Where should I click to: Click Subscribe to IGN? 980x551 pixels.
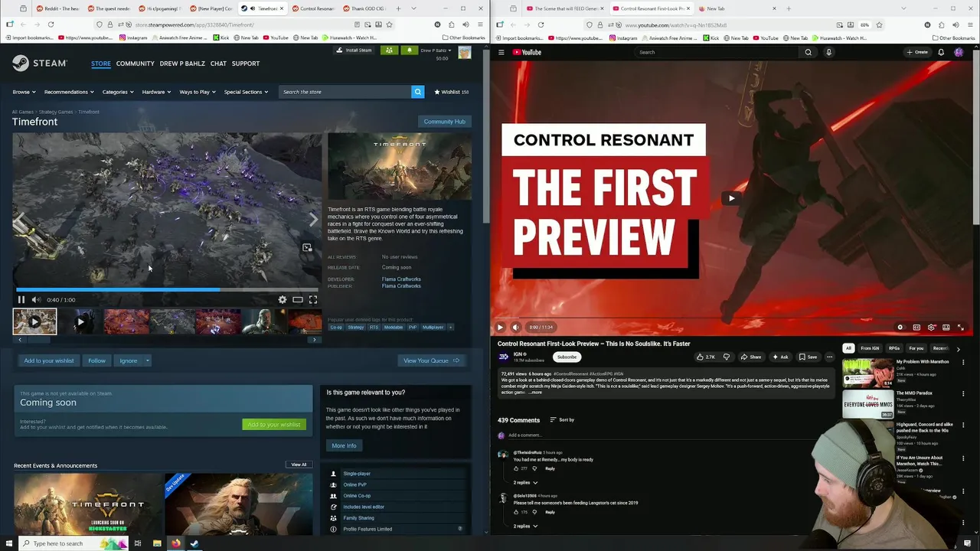click(x=567, y=357)
